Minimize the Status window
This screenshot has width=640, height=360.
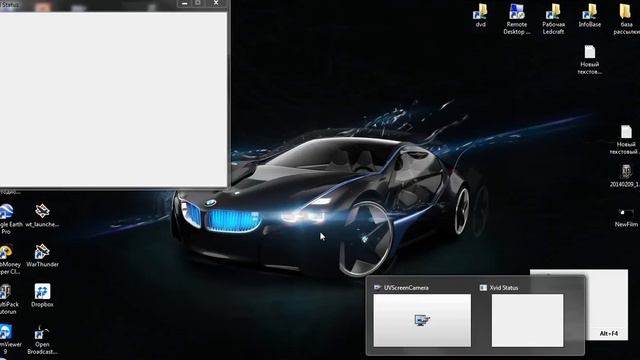click(x=184, y=3)
